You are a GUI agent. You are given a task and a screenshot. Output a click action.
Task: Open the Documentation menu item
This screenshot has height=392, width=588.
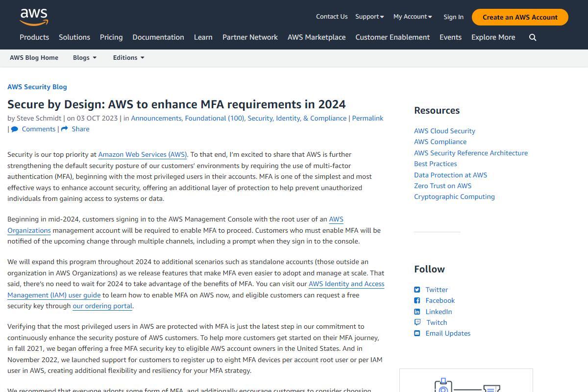(x=158, y=37)
